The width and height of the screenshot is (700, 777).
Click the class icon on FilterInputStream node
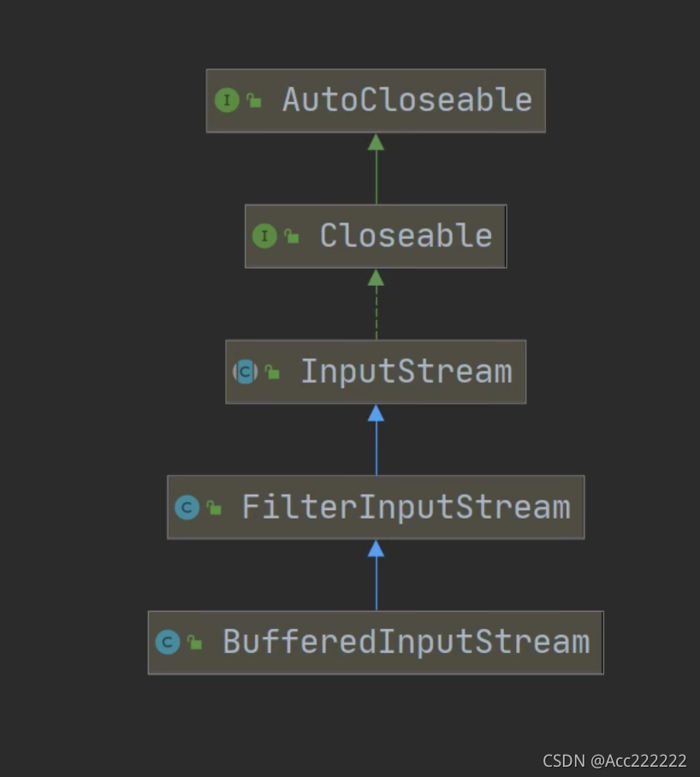187,507
